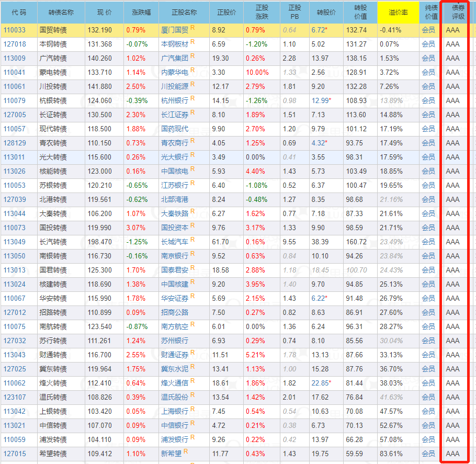
Task: Sort by the 转股价 column header
Action: [x=326, y=13]
